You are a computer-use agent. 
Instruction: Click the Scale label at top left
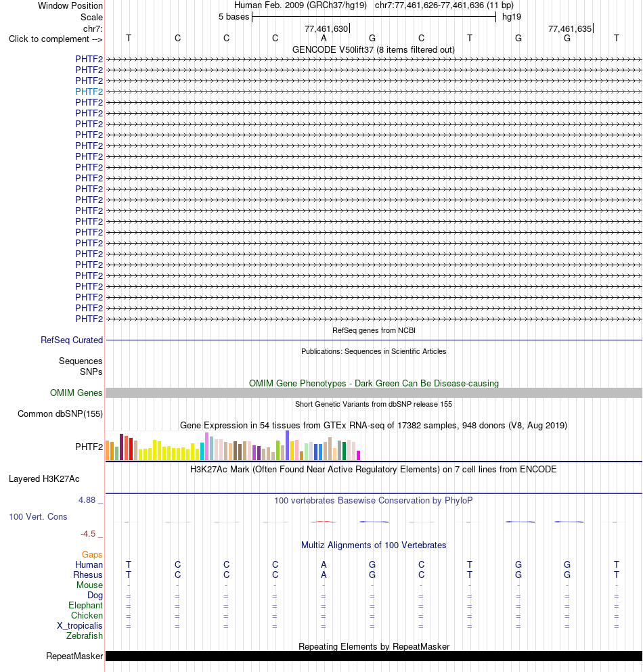pos(92,17)
